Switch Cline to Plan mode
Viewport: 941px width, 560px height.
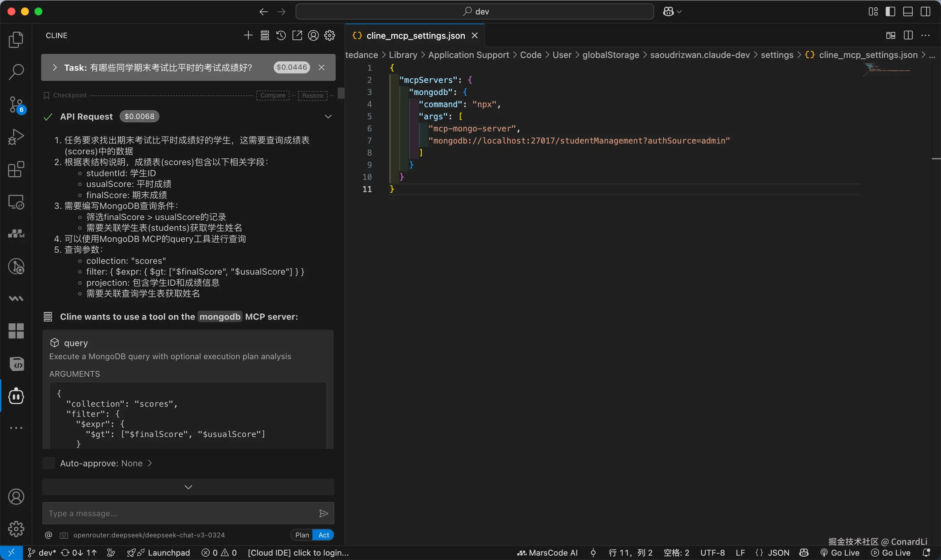(x=302, y=535)
